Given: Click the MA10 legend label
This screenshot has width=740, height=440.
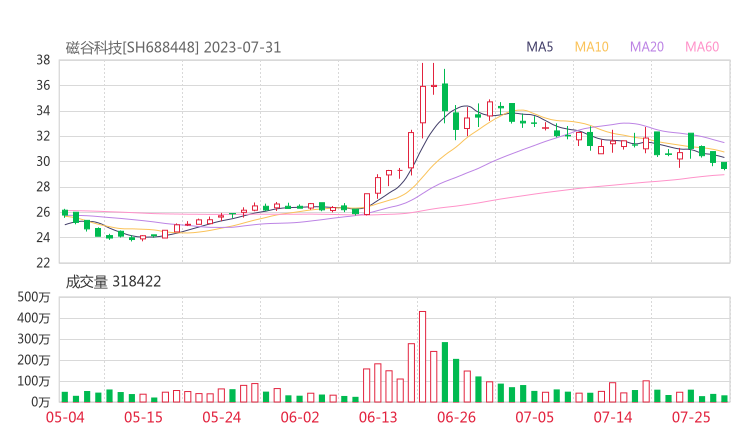Looking at the screenshot, I should (591, 47).
